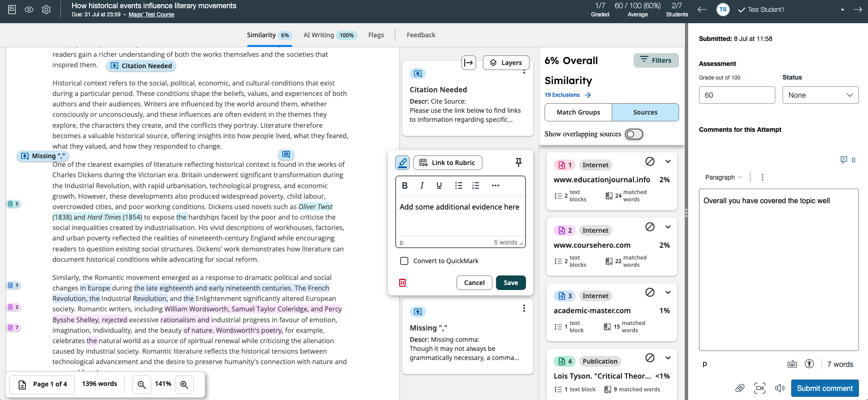Select the Sources tab
This screenshot has width=868, height=400.
click(x=645, y=112)
